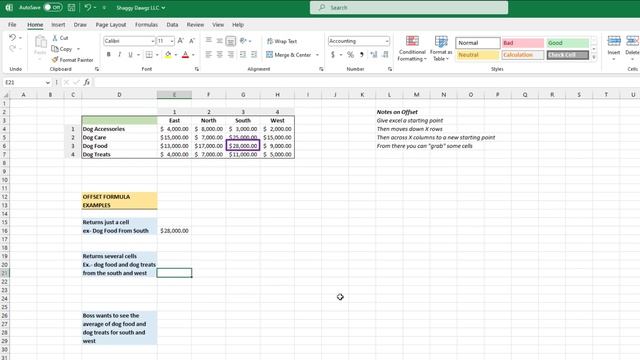Click Increase Decimal icon
The width and height of the screenshot is (640, 360).
tap(373, 54)
